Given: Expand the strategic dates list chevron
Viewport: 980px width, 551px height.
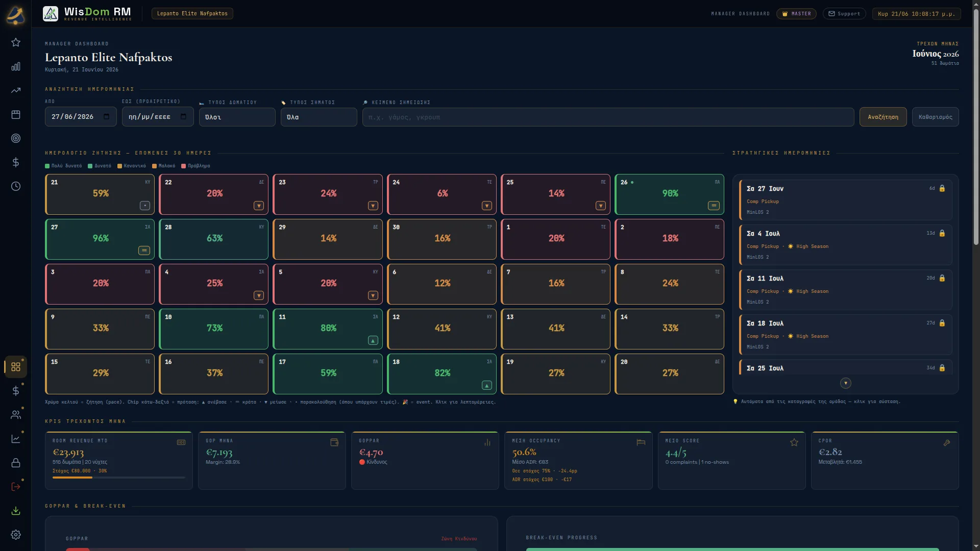Looking at the screenshot, I should [846, 383].
